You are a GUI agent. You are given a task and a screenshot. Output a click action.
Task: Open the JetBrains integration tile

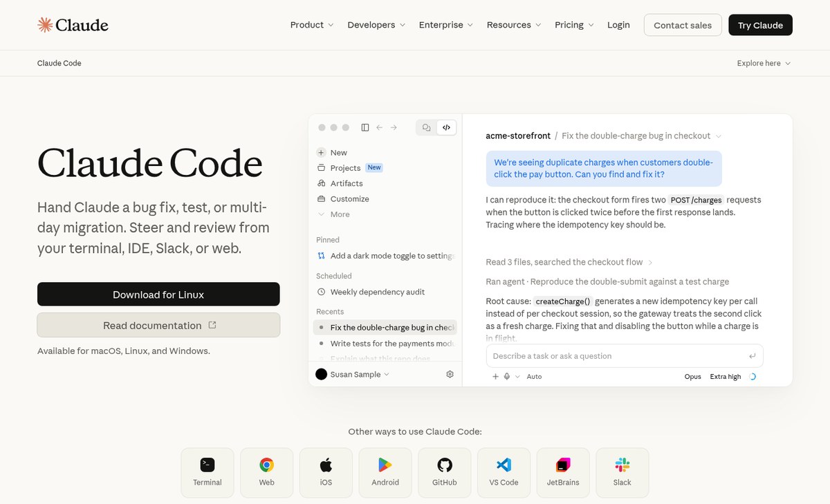[563, 473]
